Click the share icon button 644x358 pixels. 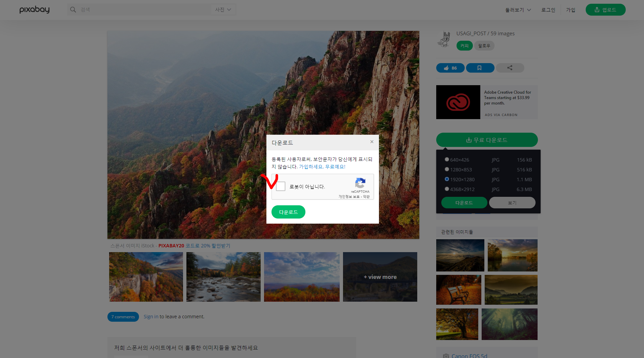coord(510,68)
